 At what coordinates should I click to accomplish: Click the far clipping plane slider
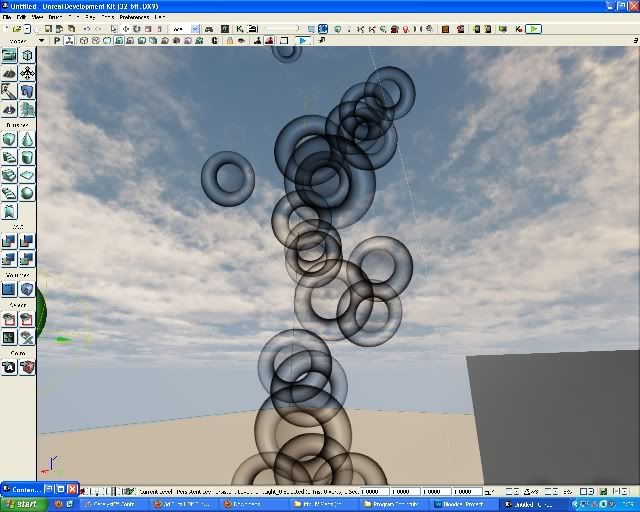[x=282, y=29]
